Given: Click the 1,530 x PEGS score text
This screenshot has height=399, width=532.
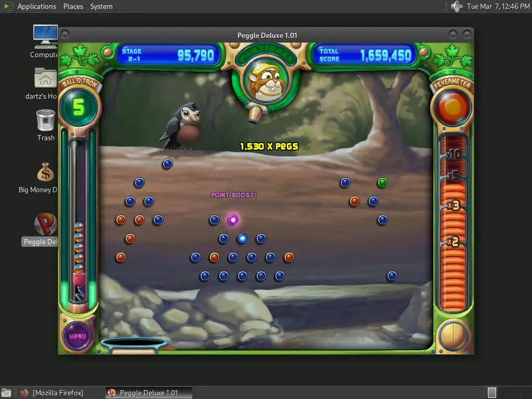Looking at the screenshot, I should [269, 146].
